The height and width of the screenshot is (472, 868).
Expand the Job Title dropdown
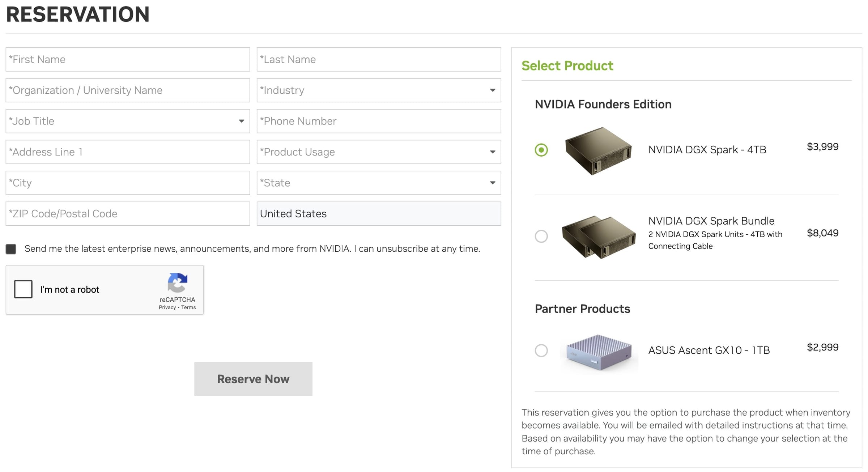click(242, 121)
